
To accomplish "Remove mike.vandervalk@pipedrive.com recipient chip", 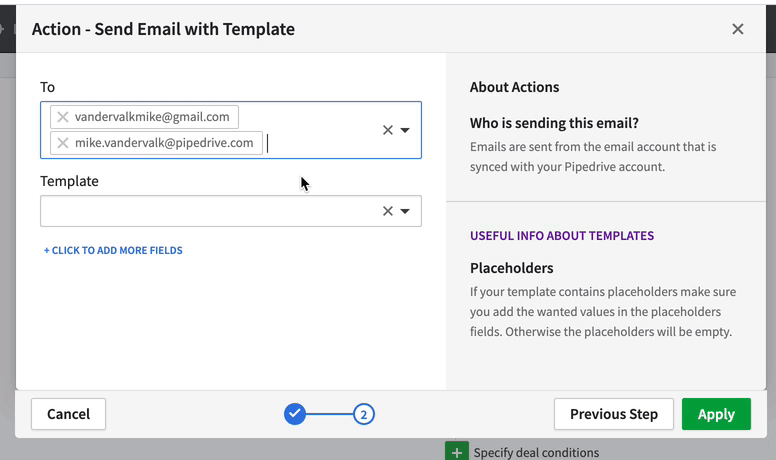I will click(x=63, y=143).
